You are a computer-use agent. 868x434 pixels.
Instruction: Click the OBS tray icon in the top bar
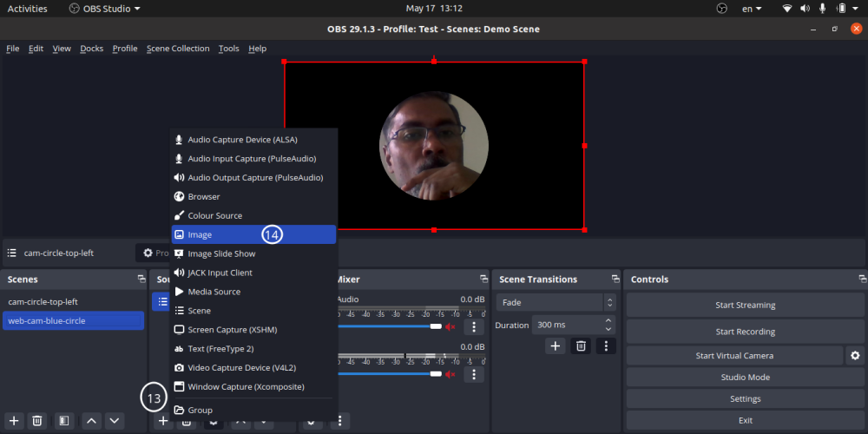pos(722,9)
